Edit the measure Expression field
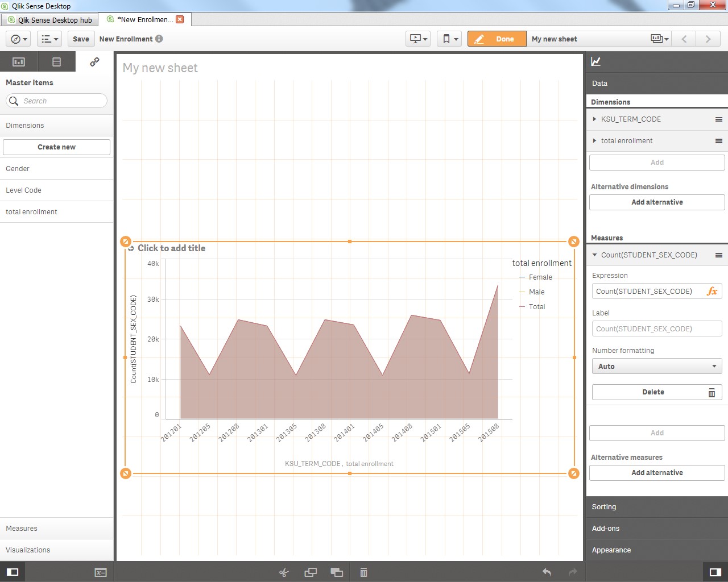 (x=647, y=292)
